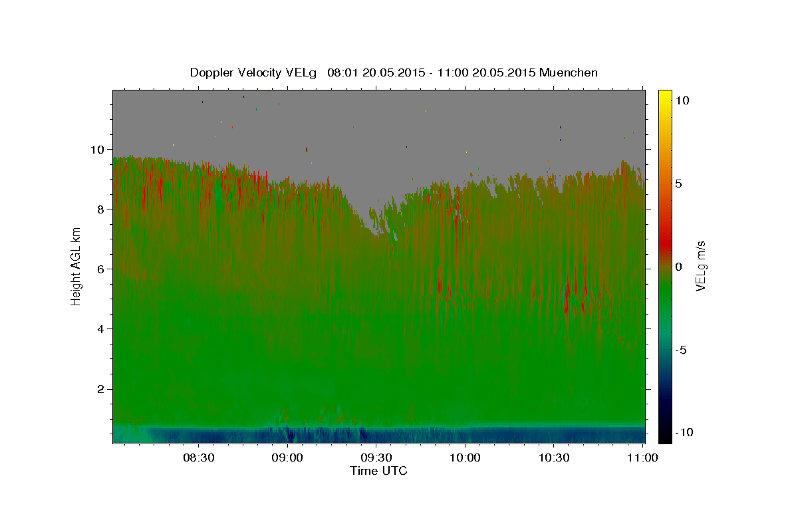The height and width of the screenshot is (532, 798).
Task: Click the upper colorbar tick label 5
Action: tap(678, 184)
